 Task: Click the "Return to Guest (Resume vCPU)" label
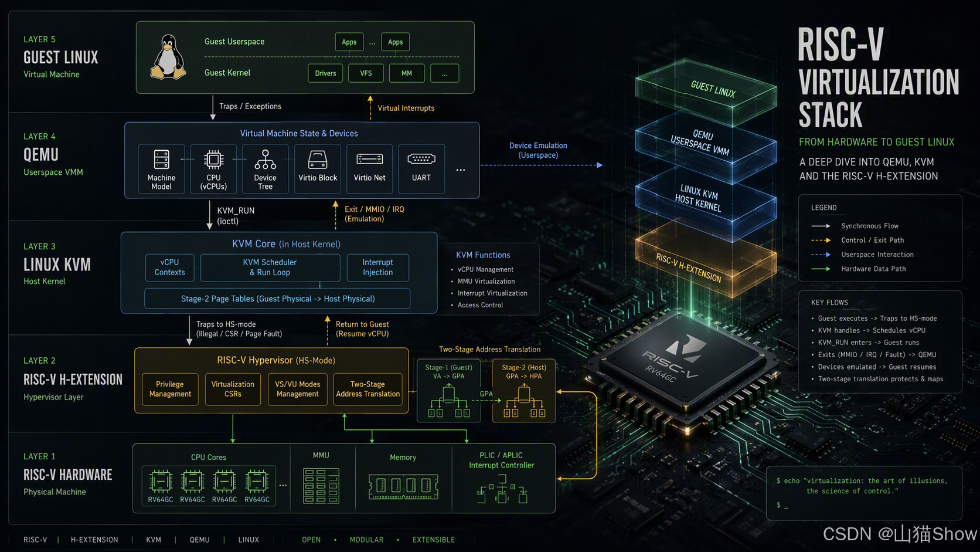pyautogui.click(x=362, y=329)
